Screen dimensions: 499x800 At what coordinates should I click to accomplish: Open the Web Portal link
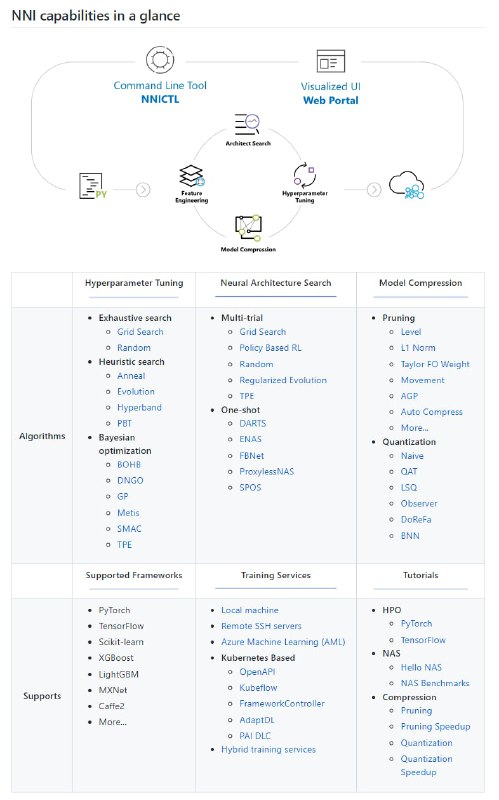click(x=331, y=101)
